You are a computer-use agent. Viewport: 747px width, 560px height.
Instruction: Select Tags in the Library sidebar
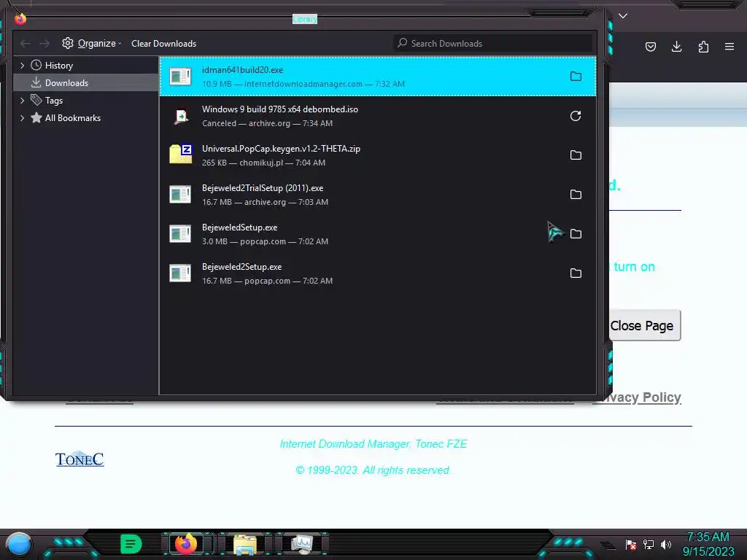pos(54,101)
